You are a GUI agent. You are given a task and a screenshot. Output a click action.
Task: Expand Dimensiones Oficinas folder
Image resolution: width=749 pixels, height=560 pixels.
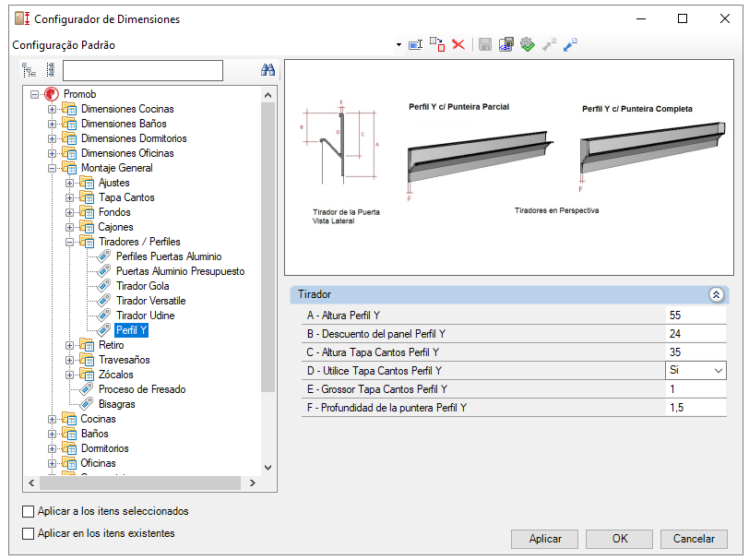52,153
